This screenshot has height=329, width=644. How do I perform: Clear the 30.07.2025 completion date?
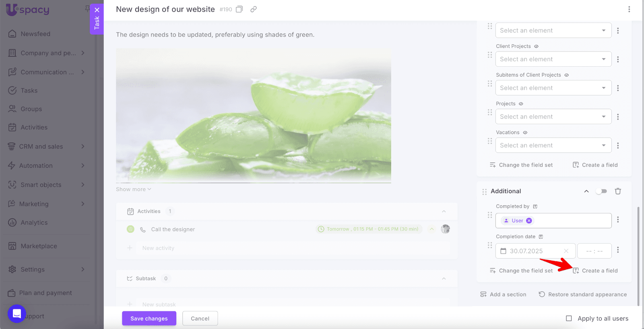coord(566,251)
